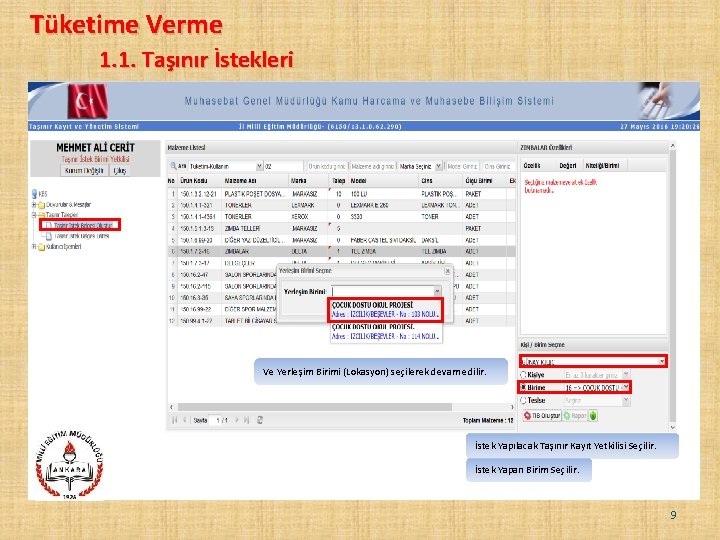Click the KBS root node icon
720x540 pixels.
click(x=34, y=194)
